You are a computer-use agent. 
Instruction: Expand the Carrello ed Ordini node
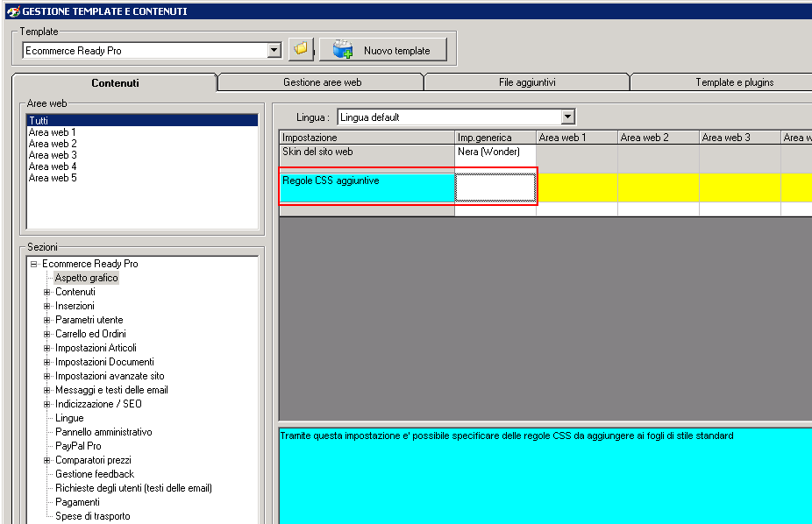pos(47,334)
